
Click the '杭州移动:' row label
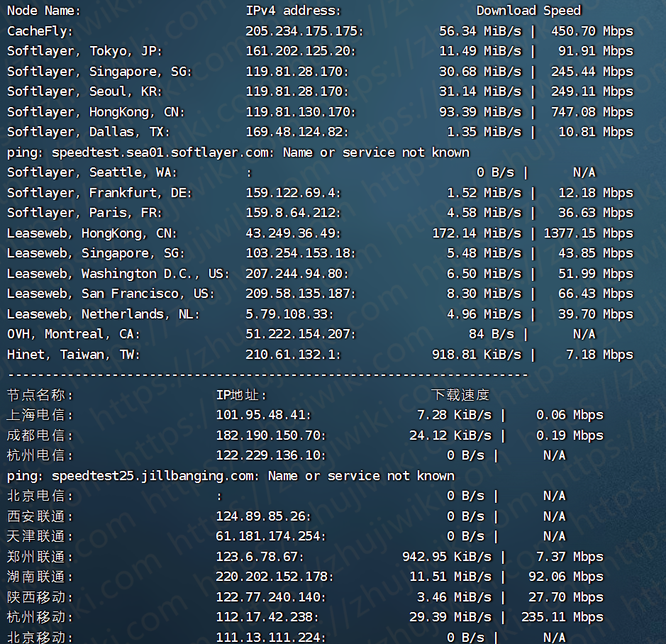point(40,617)
